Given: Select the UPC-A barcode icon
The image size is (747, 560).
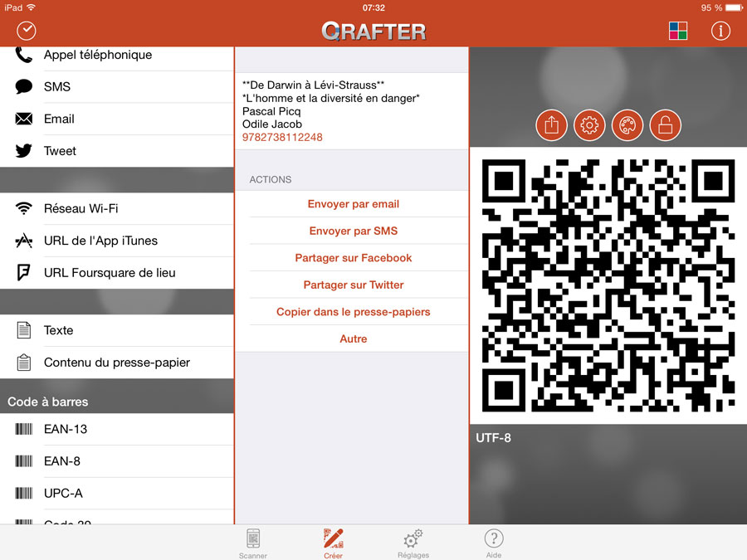Looking at the screenshot, I should [x=24, y=493].
